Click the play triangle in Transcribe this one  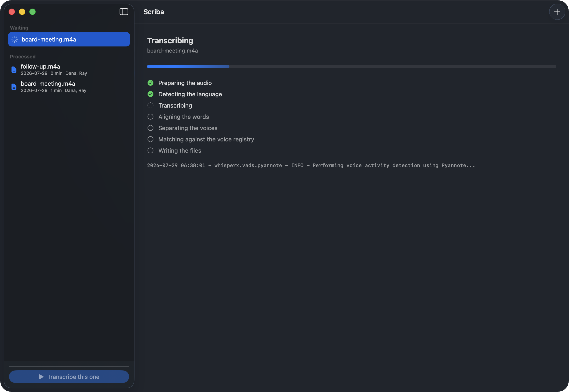coord(41,377)
